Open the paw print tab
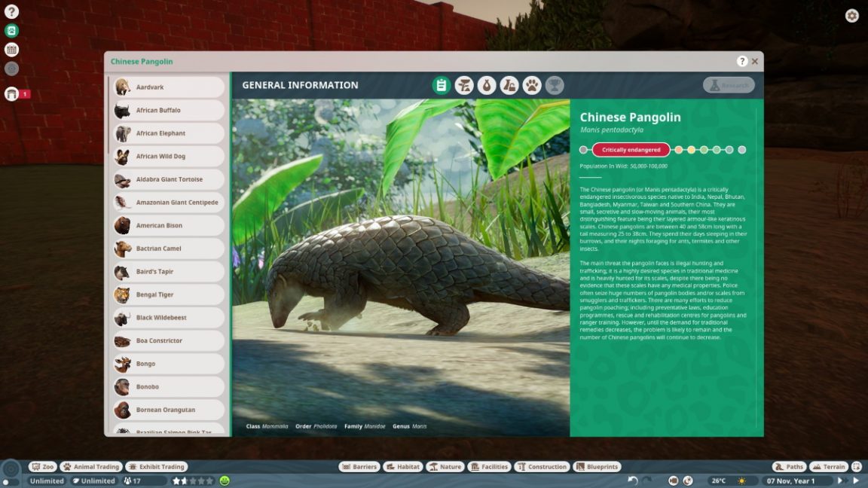Image resolution: width=868 pixels, height=488 pixels. pyautogui.click(x=532, y=85)
